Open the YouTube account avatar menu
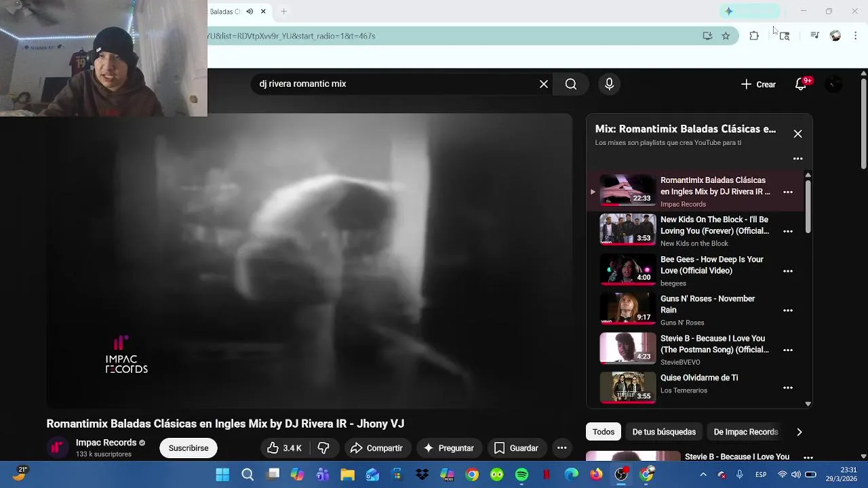868x488 pixels. [833, 84]
